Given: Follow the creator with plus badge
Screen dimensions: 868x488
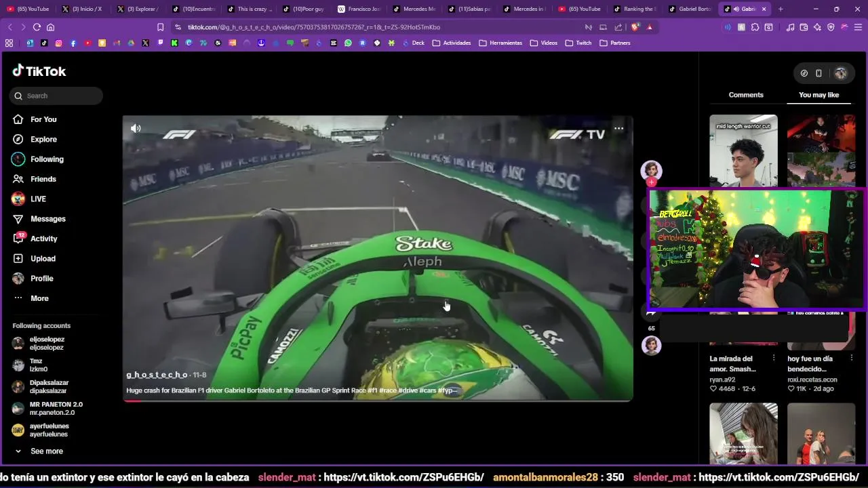Looking at the screenshot, I should tap(651, 182).
